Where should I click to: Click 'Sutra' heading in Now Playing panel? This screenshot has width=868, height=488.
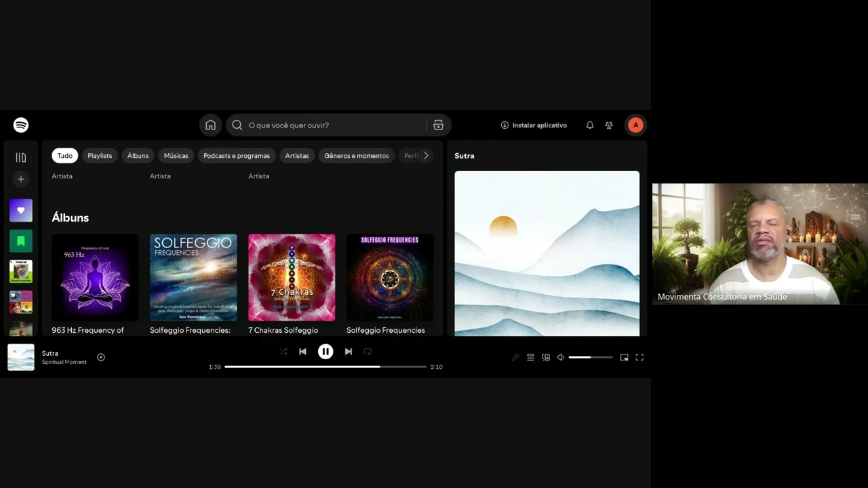[465, 156]
